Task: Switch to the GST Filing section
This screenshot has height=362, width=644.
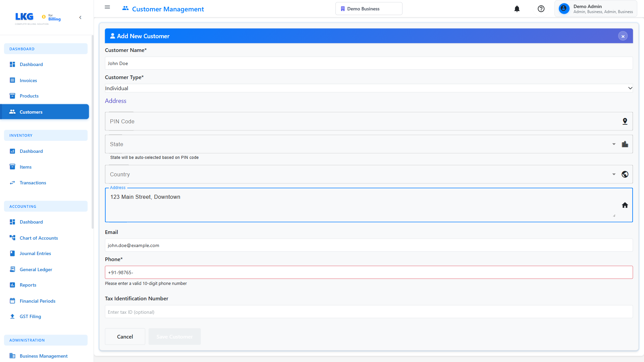Action: click(x=30, y=316)
